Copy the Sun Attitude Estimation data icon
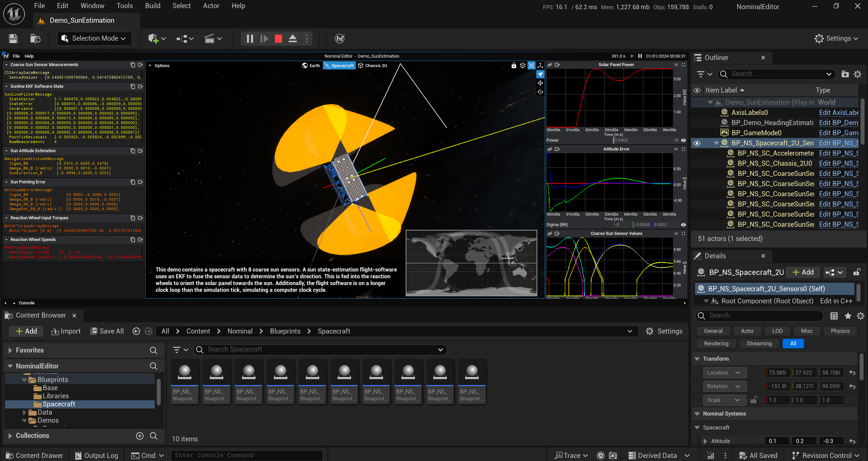Image resolution: width=868 pixels, height=461 pixels. (x=133, y=151)
